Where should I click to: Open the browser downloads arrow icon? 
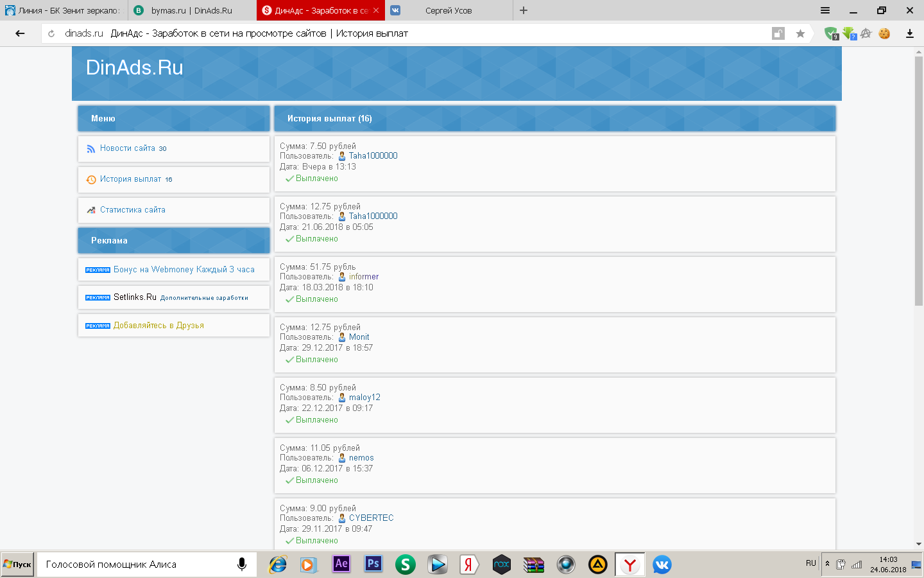click(909, 33)
